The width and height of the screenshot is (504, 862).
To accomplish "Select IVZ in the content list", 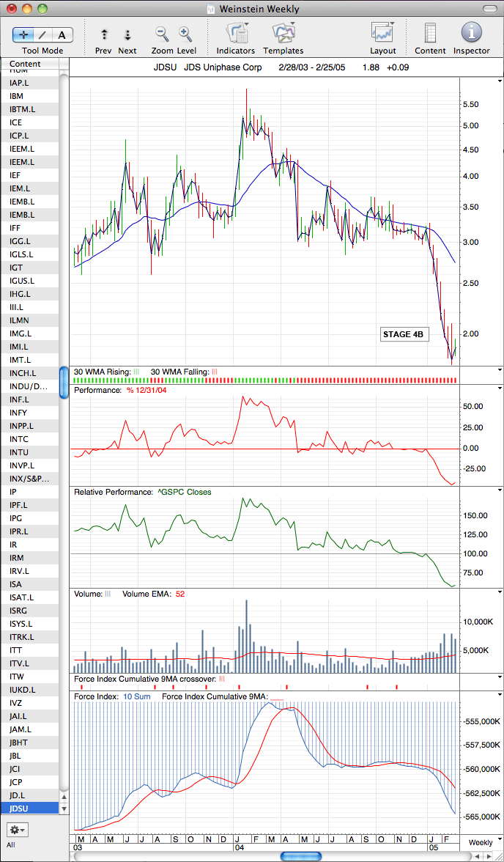I will (x=29, y=702).
